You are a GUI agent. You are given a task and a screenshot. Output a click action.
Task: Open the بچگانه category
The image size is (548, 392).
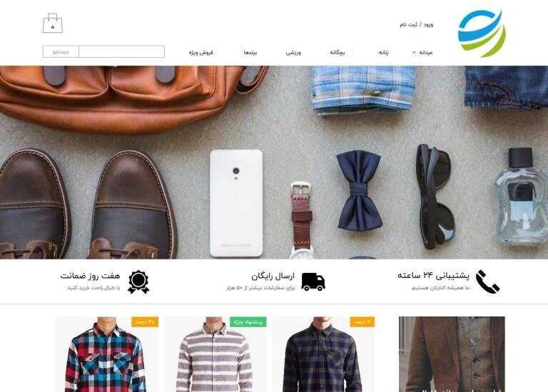tap(338, 52)
